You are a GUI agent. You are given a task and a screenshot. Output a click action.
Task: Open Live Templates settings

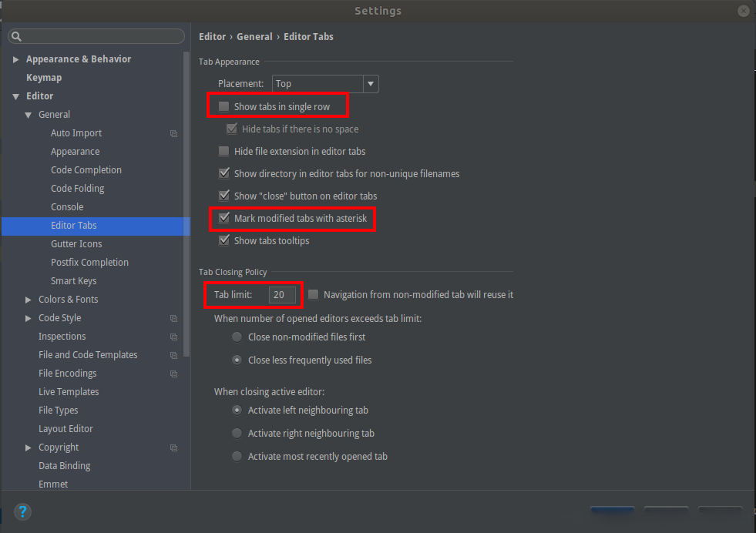coord(69,392)
